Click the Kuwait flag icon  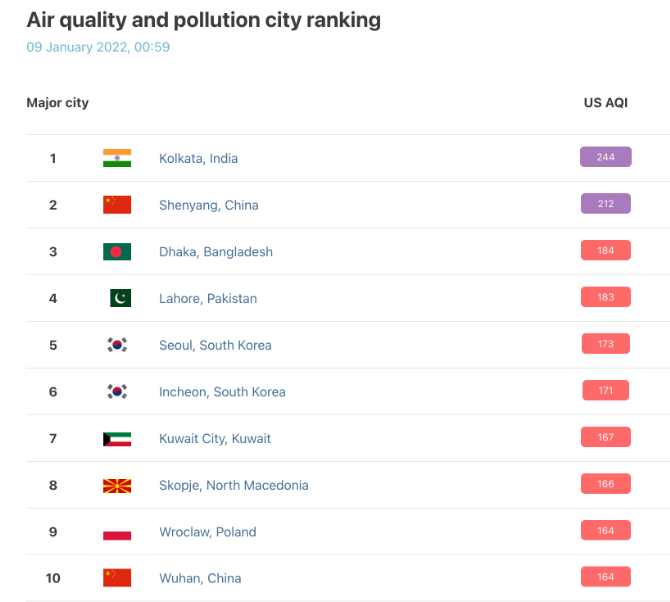pyautogui.click(x=117, y=439)
